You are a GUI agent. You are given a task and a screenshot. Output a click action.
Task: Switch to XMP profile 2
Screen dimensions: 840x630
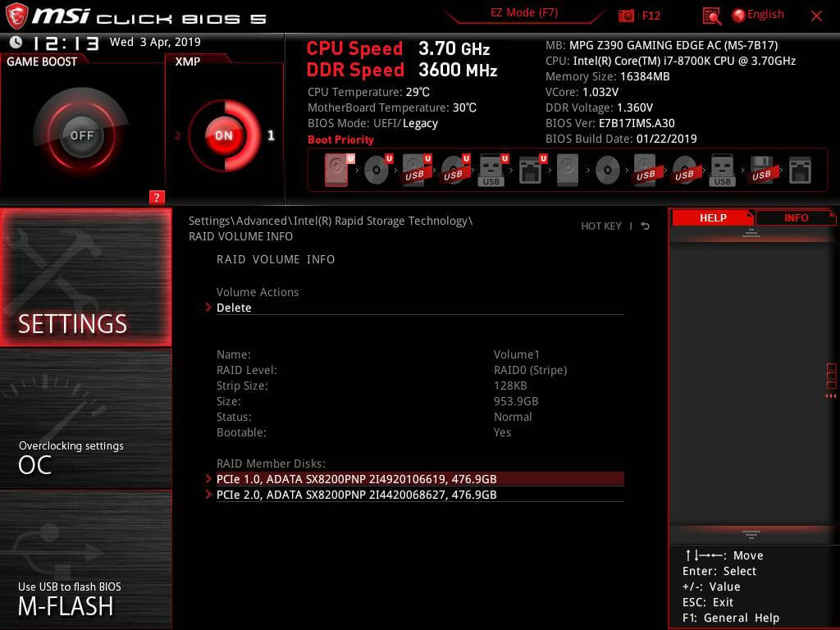[x=178, y=136]
